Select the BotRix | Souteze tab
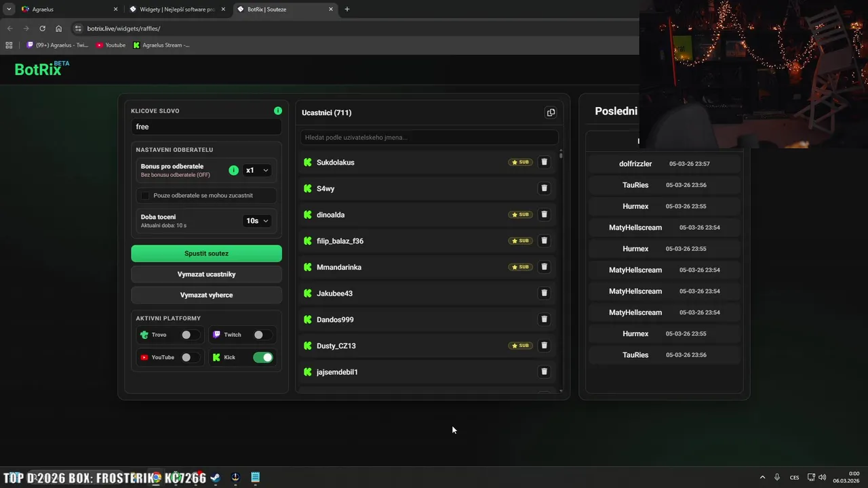Screen dimensions: 868x488 [x=285, y=9]
